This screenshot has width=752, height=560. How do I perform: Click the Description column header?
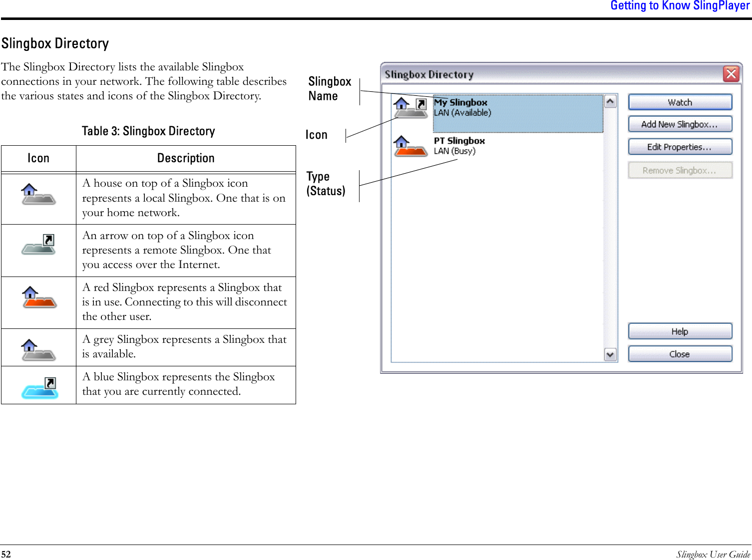tap(186, 158)
